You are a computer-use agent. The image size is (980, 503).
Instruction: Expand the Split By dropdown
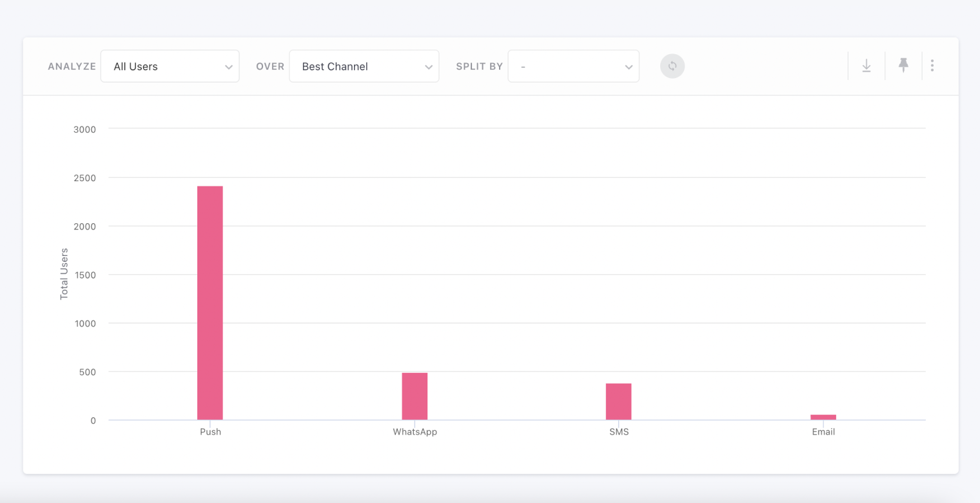pyautogui.click(x=573, y=66)
